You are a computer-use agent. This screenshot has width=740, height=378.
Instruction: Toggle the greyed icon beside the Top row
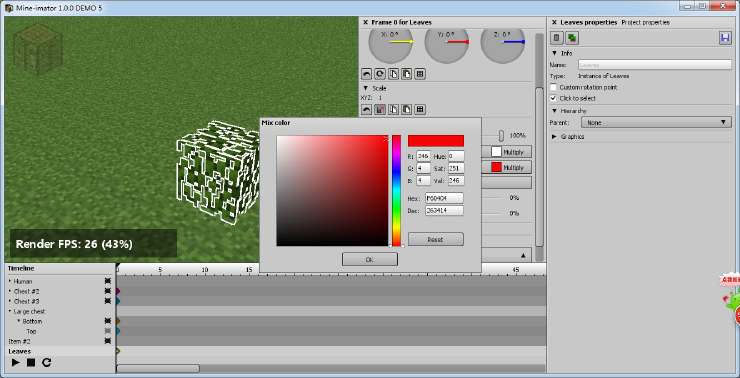pos(108,331)
